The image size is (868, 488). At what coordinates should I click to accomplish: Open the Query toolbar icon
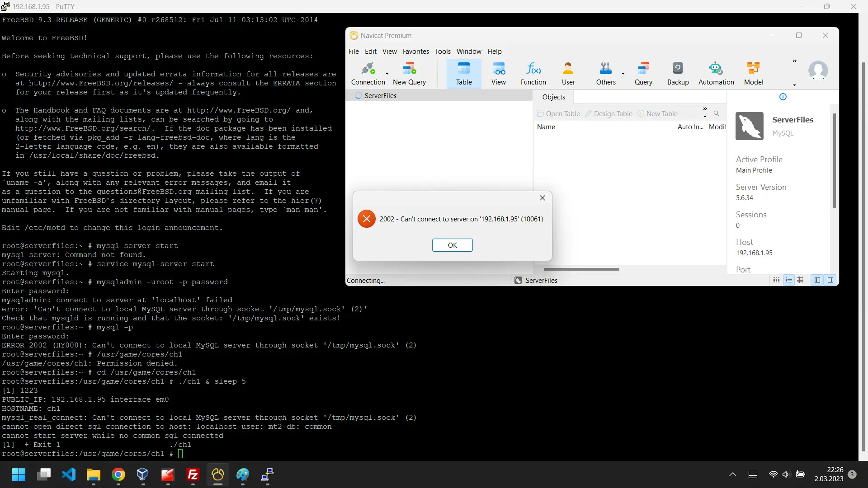point(643,74)
